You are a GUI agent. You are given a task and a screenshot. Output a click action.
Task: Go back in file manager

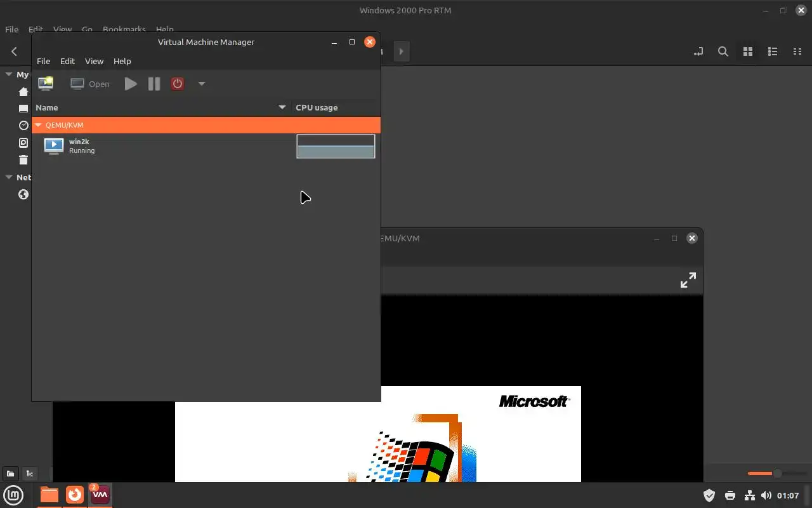14,51
